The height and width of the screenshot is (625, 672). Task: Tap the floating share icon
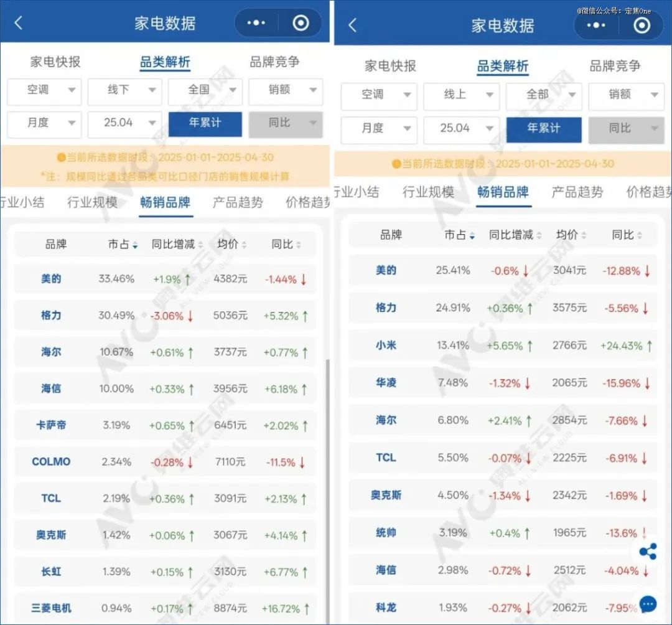pos(648,552)
